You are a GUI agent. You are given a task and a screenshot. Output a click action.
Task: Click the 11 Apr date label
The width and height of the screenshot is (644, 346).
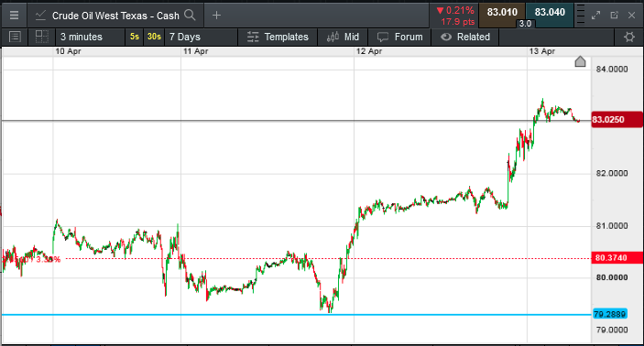point(195,51)
